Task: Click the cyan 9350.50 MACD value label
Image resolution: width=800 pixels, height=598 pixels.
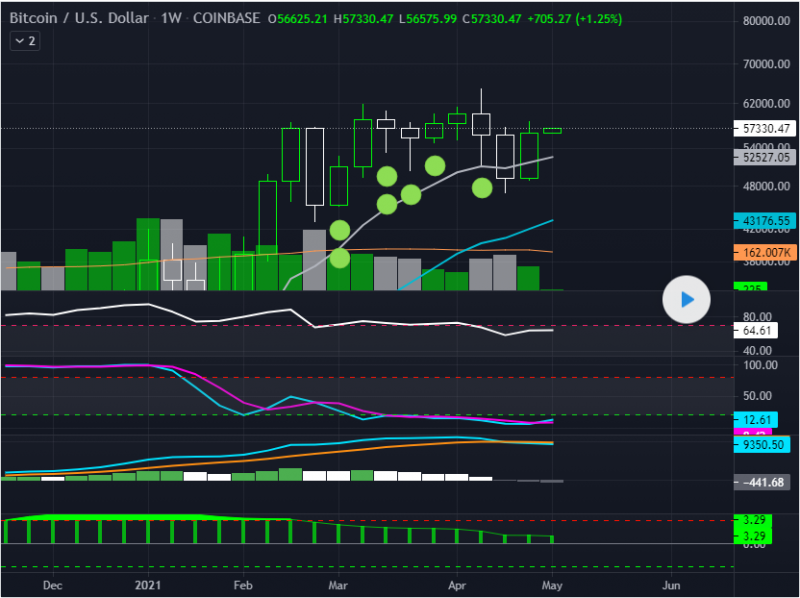Action: [x=764, y=444]
